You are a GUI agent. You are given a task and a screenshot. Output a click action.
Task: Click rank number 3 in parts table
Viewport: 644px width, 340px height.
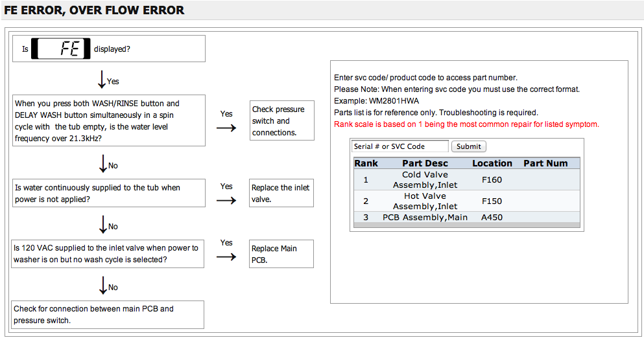(x=366, y=218)
